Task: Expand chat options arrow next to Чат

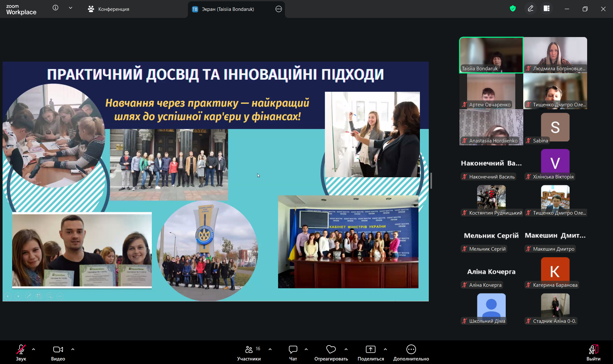Action: (x=306, y=349)
